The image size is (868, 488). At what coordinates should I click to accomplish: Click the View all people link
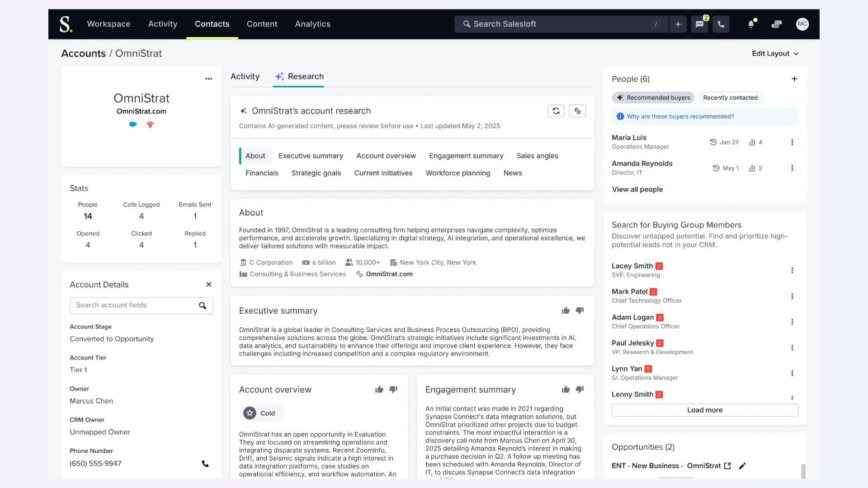coord(637,189)
